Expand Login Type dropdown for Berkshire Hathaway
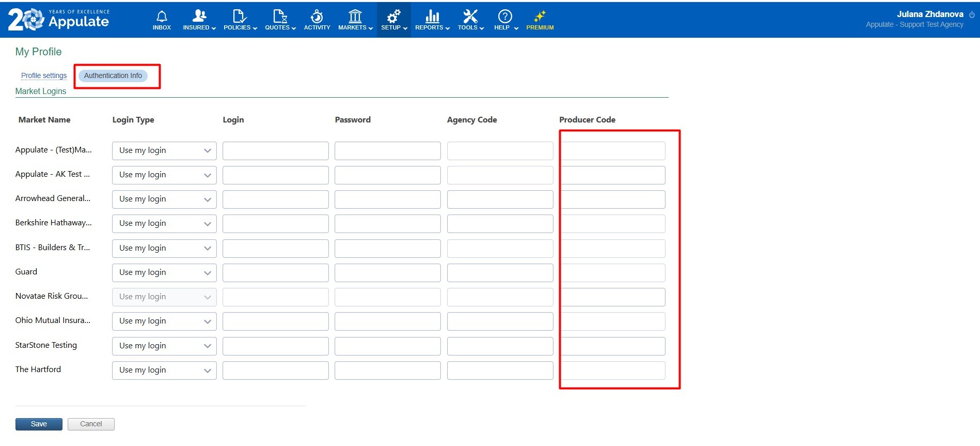The height and width of the screenshot is (446, 980). pos(164,224)
